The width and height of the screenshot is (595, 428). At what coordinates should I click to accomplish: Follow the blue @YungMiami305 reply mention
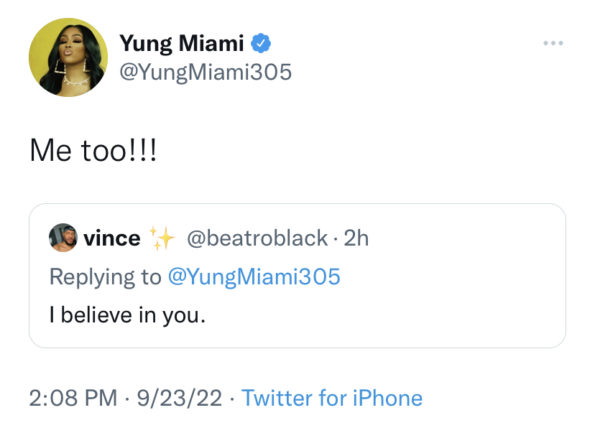254,276
